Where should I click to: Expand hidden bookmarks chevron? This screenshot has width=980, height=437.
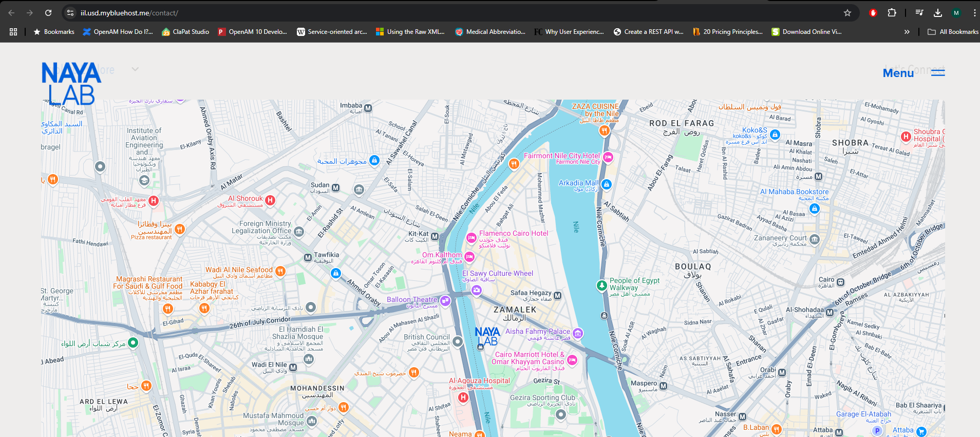(907, 32)
